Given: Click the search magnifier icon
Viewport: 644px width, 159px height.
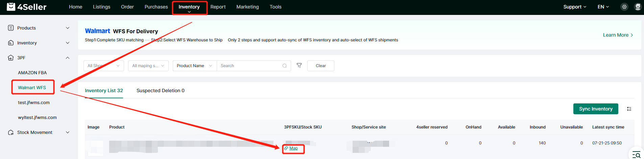Looking at the screenshot, I should pos(285,66).
